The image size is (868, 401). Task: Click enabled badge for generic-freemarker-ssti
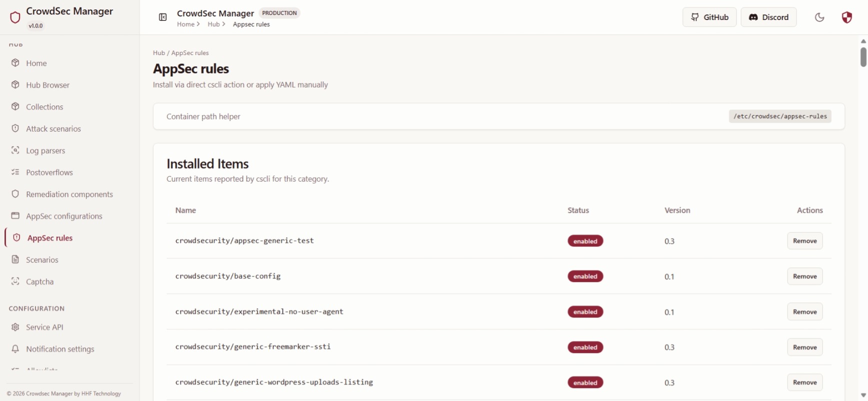click(585, 347)
